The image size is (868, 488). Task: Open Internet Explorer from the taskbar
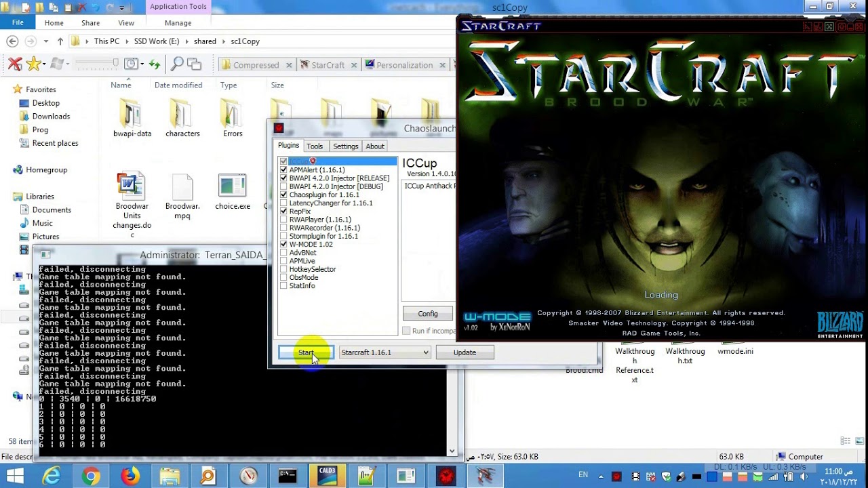(x=52, y=476)
